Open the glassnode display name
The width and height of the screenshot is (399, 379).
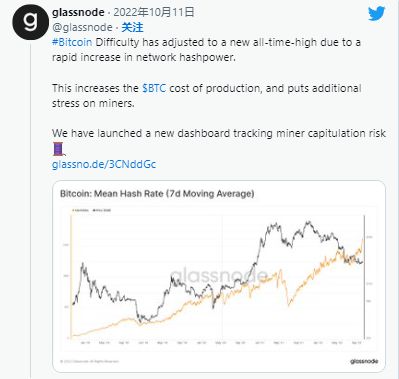click(78, 12)
